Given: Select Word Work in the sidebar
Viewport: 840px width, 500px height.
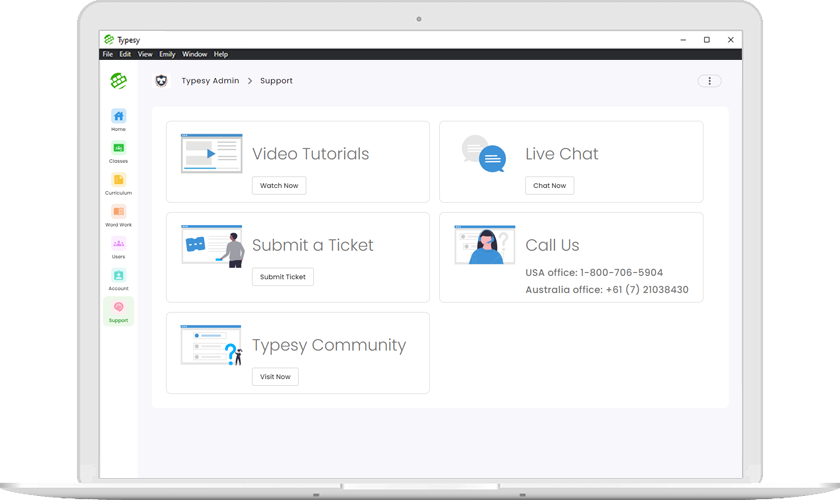Looking at the screenshot, I should click(x=118, y=212).
